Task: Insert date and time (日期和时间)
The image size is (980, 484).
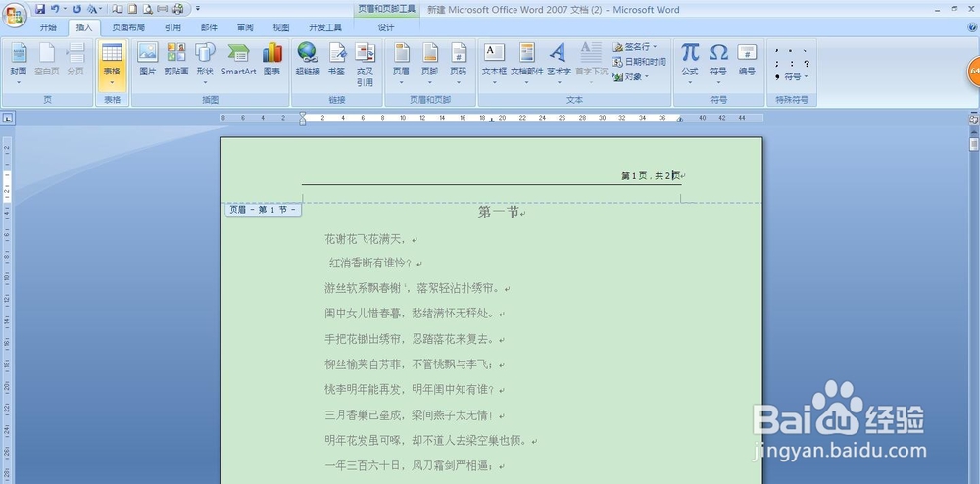Action: (x=639, y=62)
